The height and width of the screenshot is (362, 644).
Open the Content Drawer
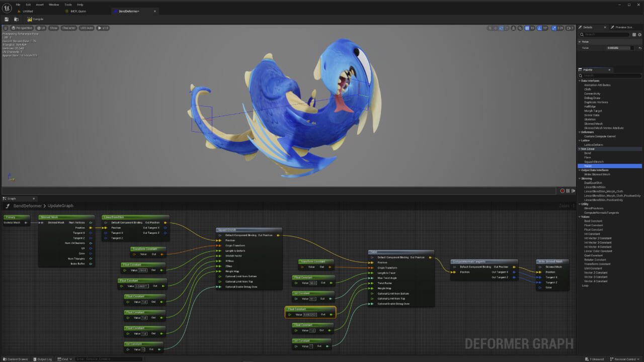[x=16, y=359]
